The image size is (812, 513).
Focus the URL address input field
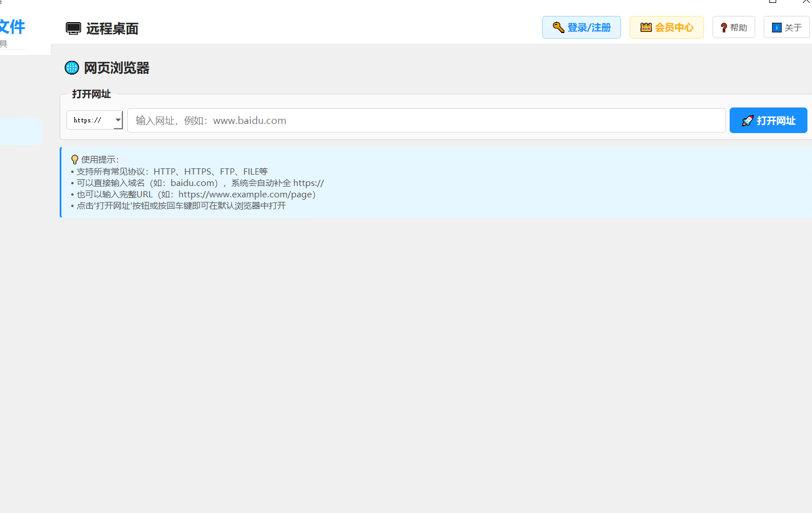[x=426, y=121]
